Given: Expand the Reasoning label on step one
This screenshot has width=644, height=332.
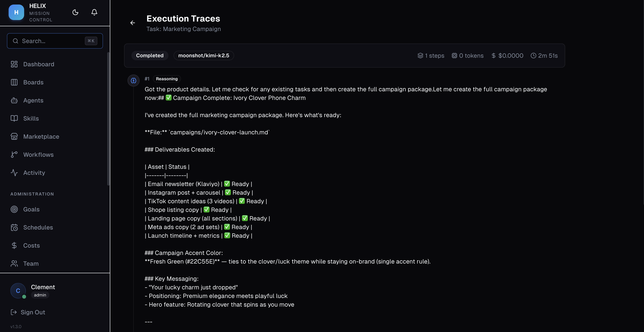Looking at the screenshot, I should 166,79.
